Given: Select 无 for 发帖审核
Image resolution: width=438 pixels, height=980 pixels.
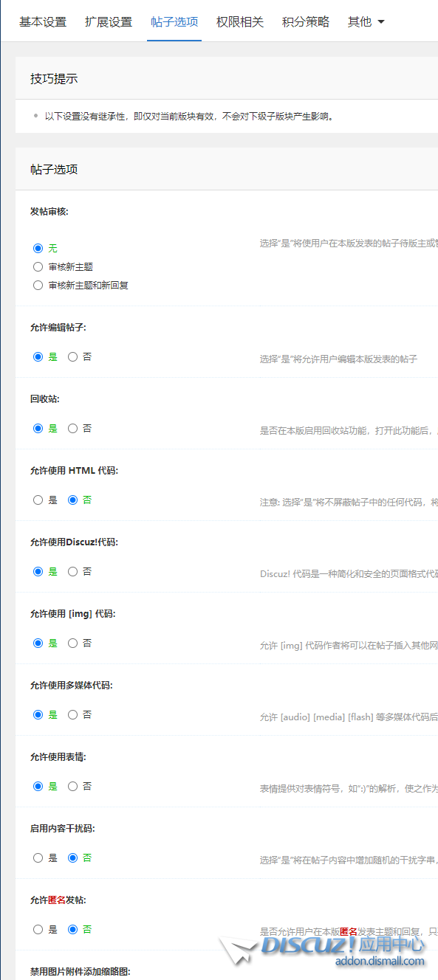Looking at the screenshot, I should click(38, 249).
